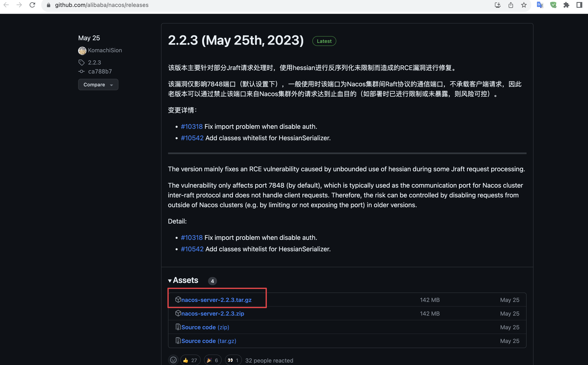Open the KomachiSion profile link
This screenshot has width=588, height=365.
pos(105,50)
